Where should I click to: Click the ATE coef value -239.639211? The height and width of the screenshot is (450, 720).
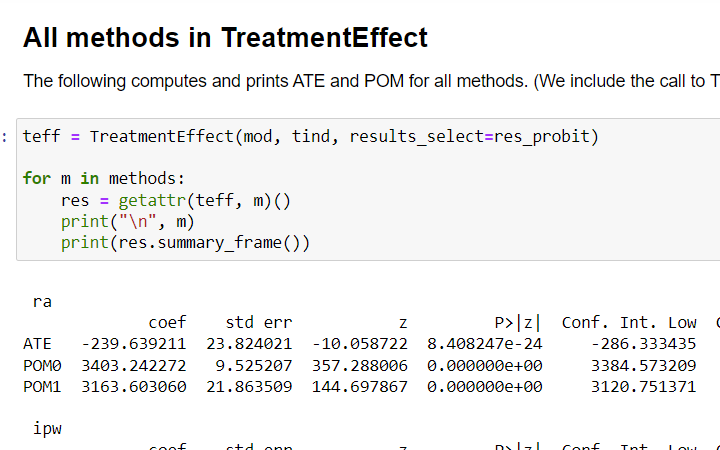[133, 344]
